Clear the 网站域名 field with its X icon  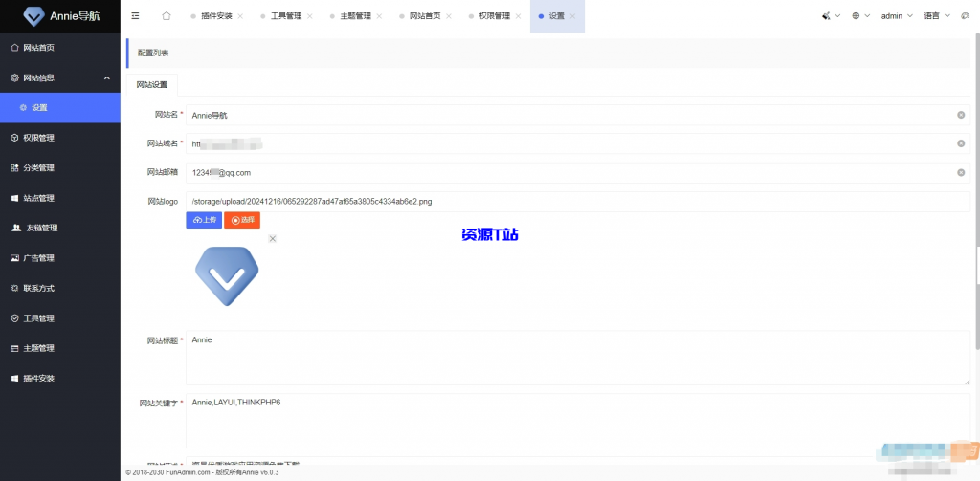coord(961,143)
